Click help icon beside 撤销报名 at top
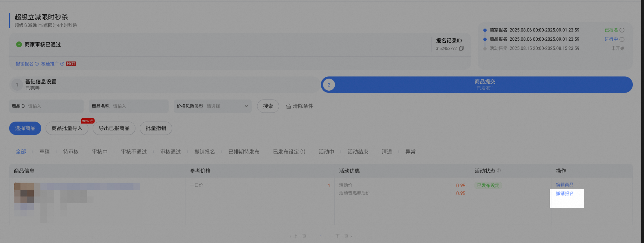 [37, 64]
